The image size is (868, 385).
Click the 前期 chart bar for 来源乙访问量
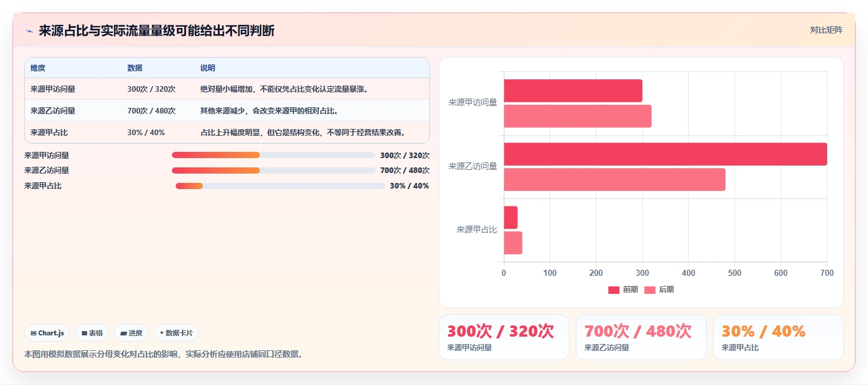coord(665,154)
